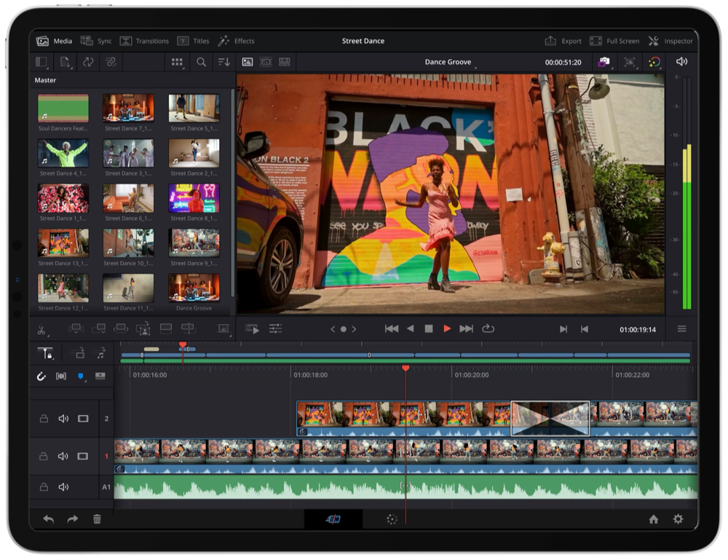Toggle the timeline snapping magnet
728x560 pixels.
pyautogui.click(x=41, y=376)
